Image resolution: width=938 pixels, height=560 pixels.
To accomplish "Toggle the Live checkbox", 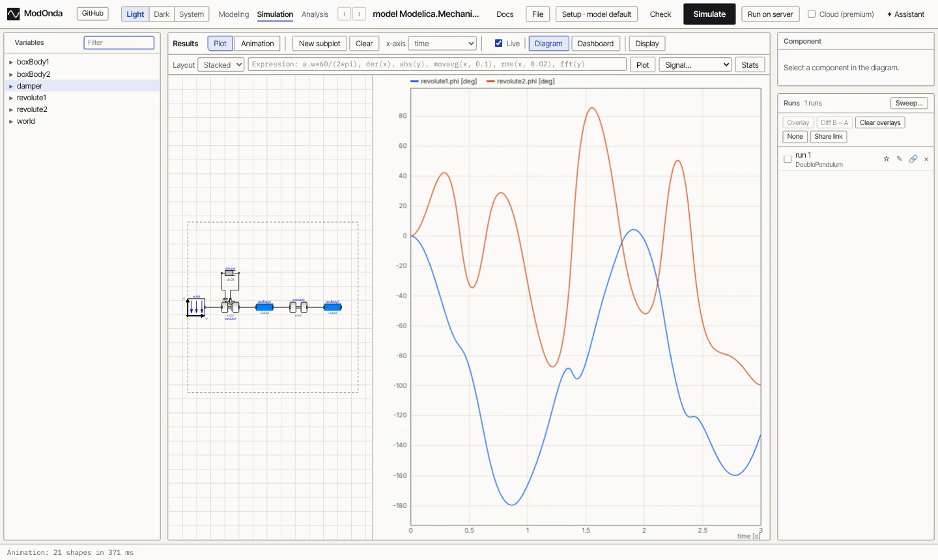I will pos(499,44).
